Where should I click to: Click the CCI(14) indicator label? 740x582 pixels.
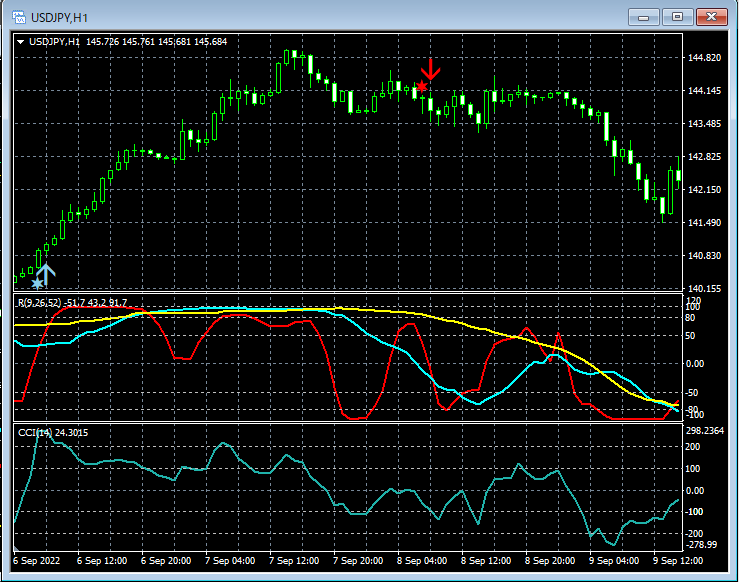click(x=35, y=432)
